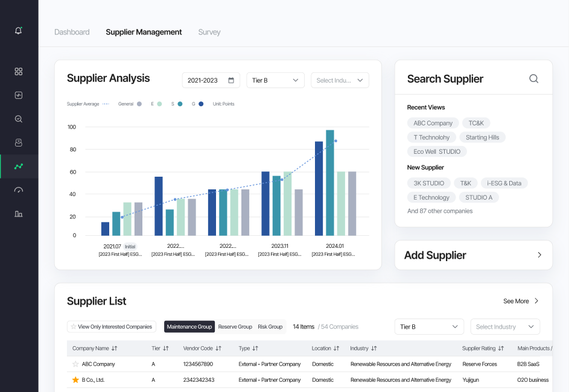Click the 2024.01 supplier average data point
Viewport: 569px width, 392px height.
tap(335, 141)
